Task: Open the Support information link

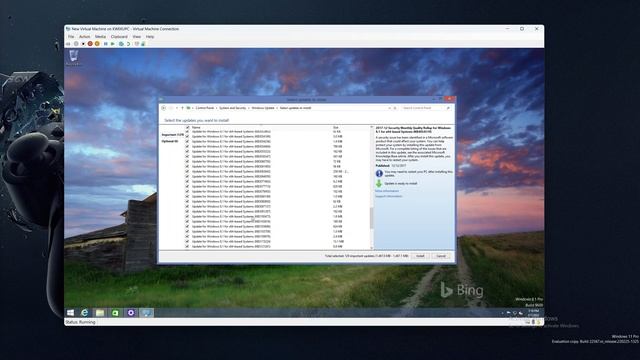Action: pyautogui.click(x=389, y=196)
